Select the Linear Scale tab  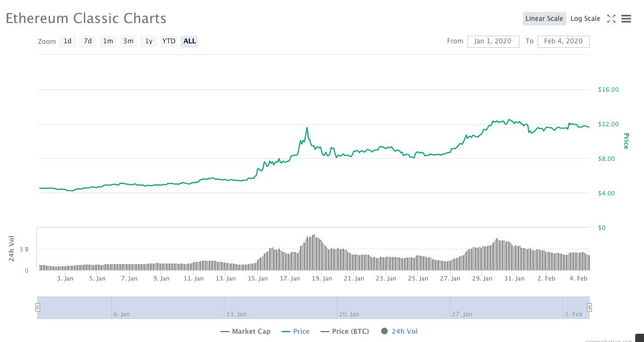click(x=544, y=18)
